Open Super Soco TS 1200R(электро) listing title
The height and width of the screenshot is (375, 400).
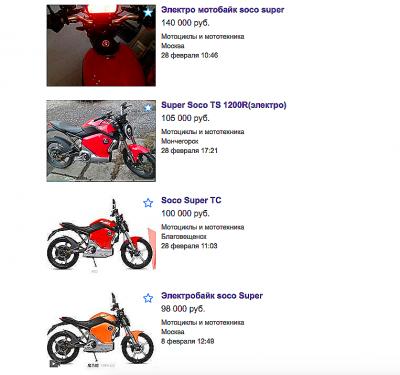(x=224, y=105)
